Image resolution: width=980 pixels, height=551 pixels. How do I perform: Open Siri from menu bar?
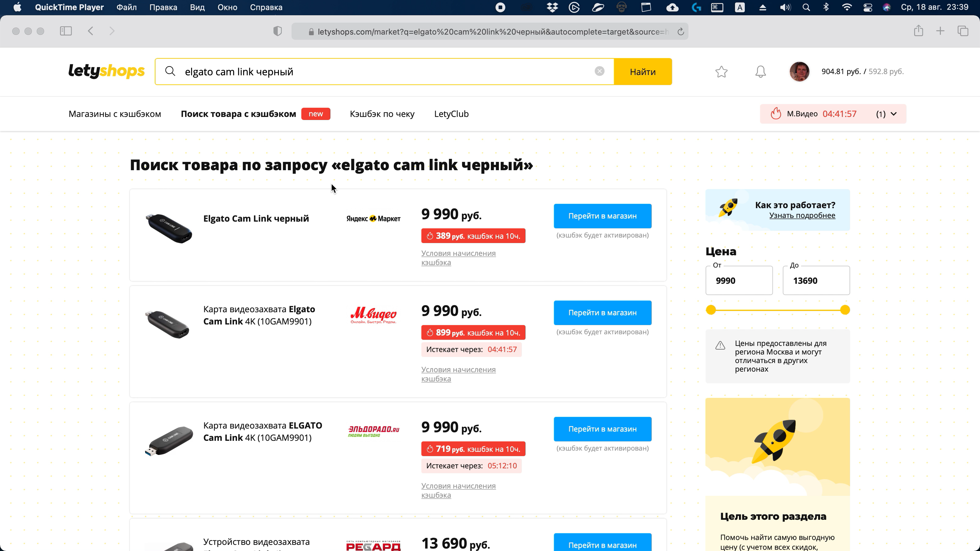(887, 7)
